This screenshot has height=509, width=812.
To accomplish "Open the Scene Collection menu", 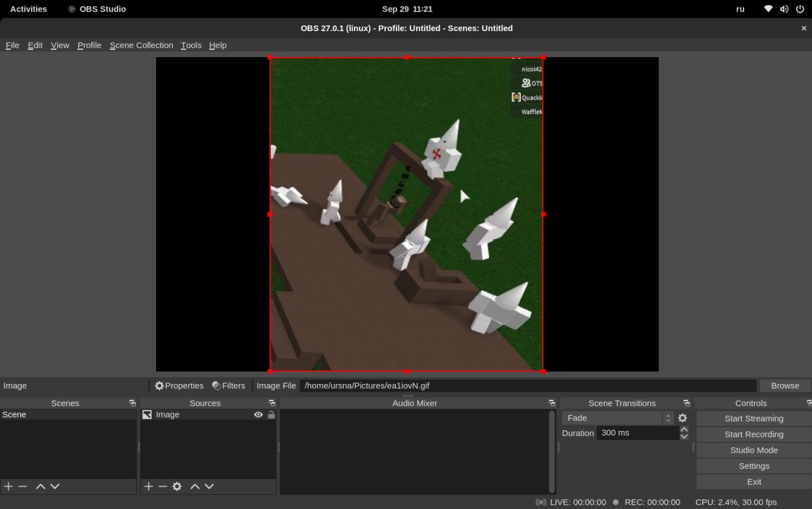I will [x=141, y=45].
